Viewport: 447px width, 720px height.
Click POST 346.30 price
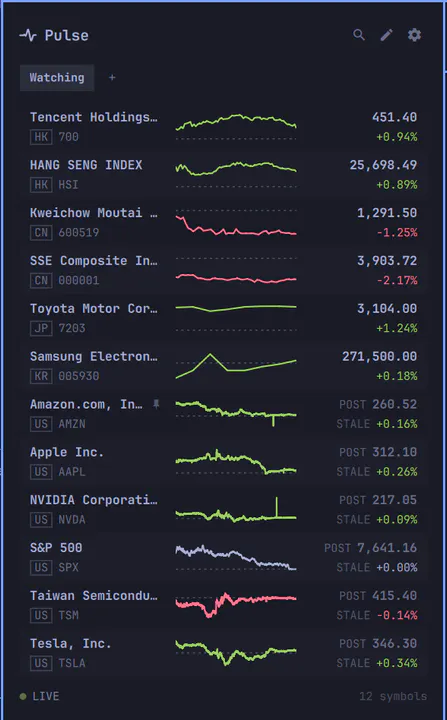coord(378,644)
